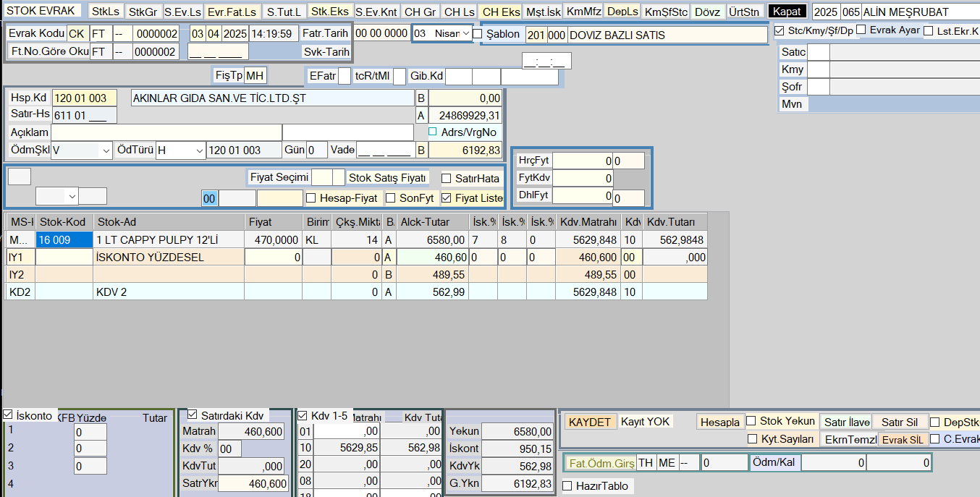Enable the SonFyt checkbox
This screenshot has width=980, height=497.
tap(391, 197)
